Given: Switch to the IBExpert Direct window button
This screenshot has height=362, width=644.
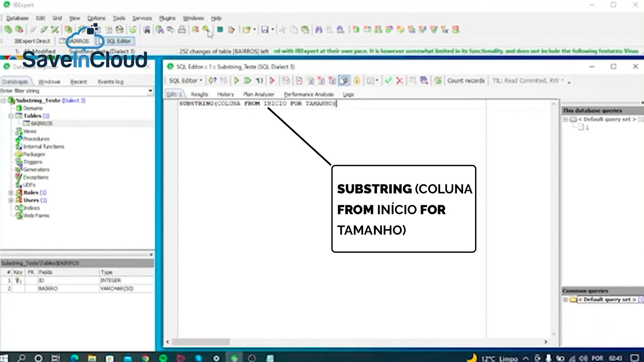Looking at the screenshot, I should [32, 41].
